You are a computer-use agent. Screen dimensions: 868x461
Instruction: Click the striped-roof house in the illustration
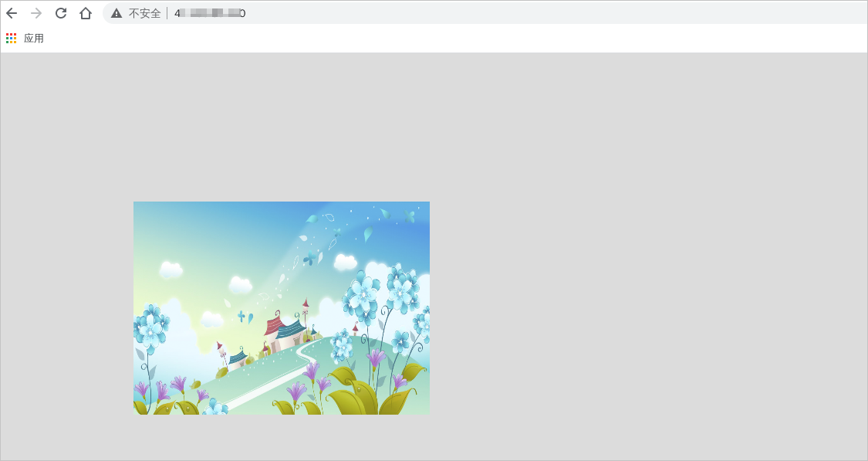(x=285, y=332)
